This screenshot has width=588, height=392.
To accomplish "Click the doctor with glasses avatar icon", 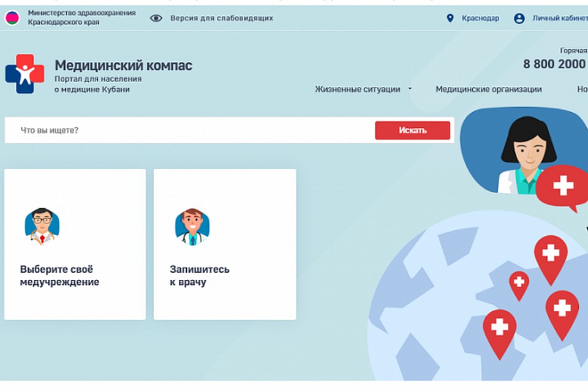I will [42, 227].
